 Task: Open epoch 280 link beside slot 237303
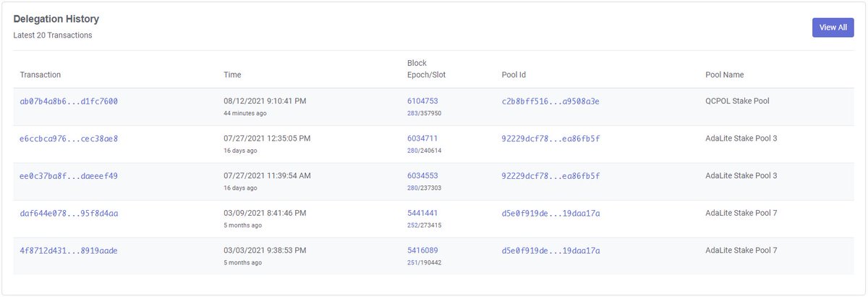pyautogui.click(x=412, y=188)
